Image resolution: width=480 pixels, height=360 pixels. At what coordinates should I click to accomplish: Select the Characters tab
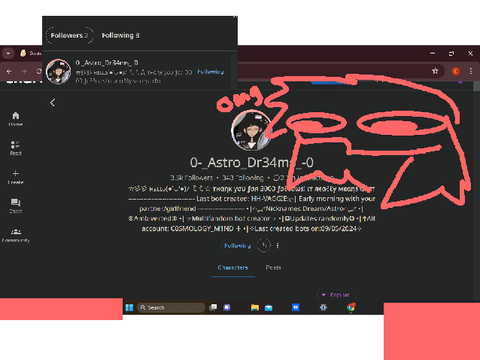tap(233, 268)
